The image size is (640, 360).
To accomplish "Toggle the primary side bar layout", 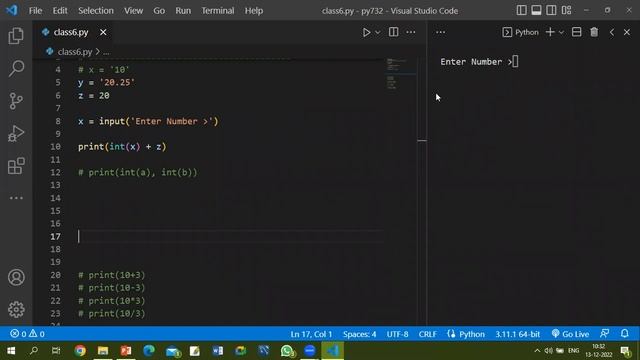I will point(521,10).
